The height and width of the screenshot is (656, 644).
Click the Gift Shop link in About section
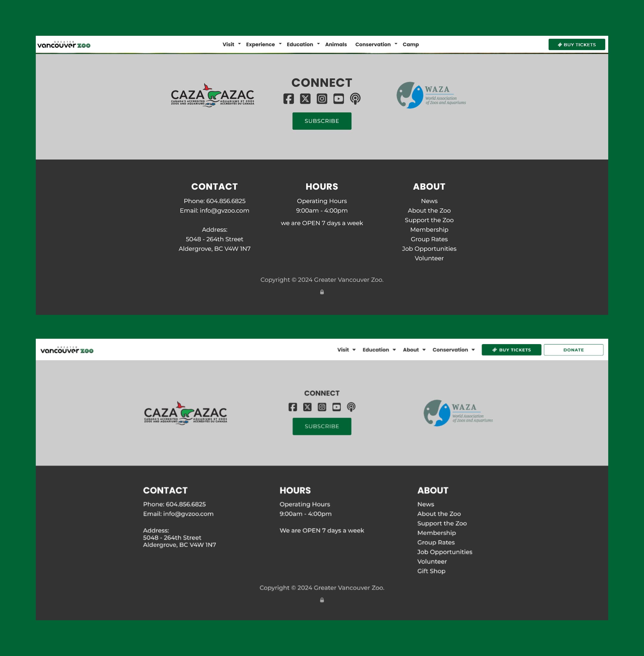(431, 570)
